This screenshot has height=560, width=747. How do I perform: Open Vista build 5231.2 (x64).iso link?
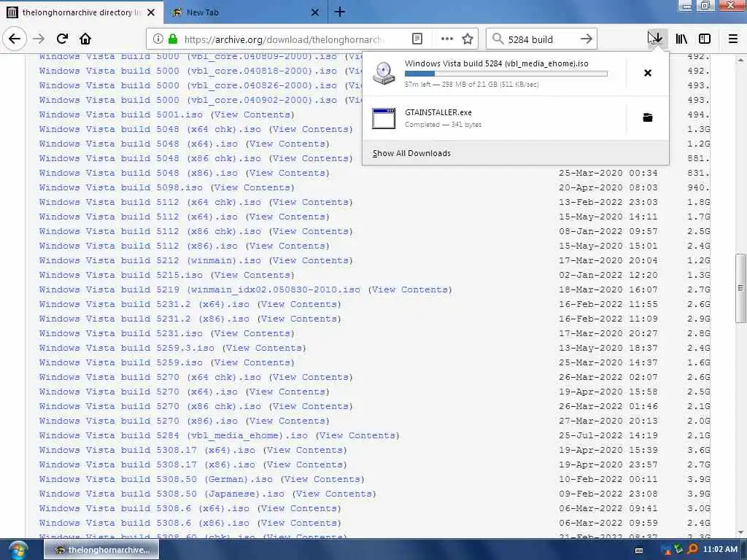(144, 304)
